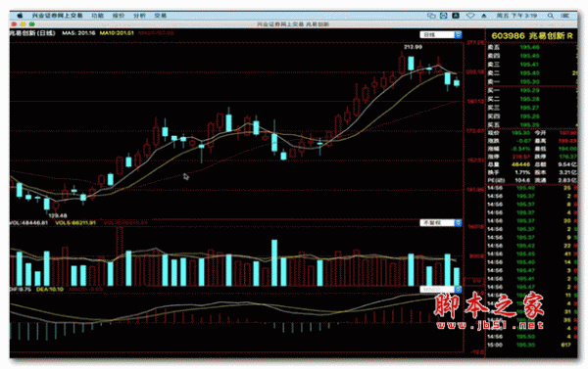Select the 卖二 ask row
The width and height of the screenshot is (588, 369).
coord(532,73)
